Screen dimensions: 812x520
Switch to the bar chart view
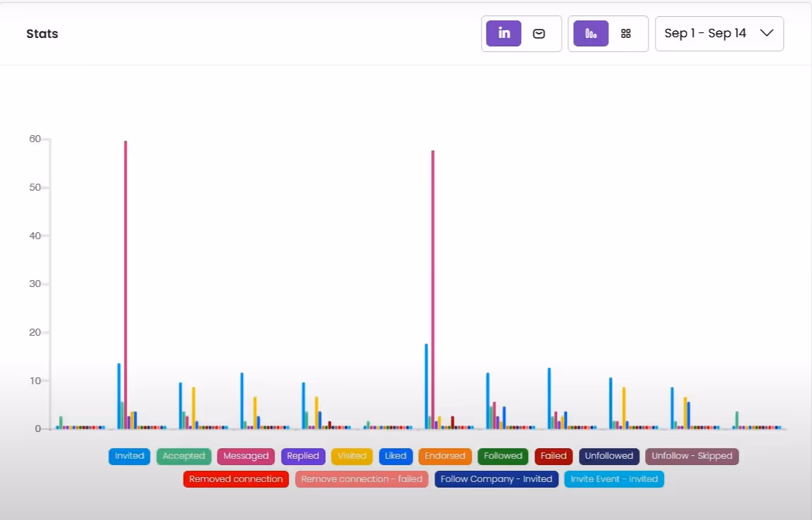590,33
